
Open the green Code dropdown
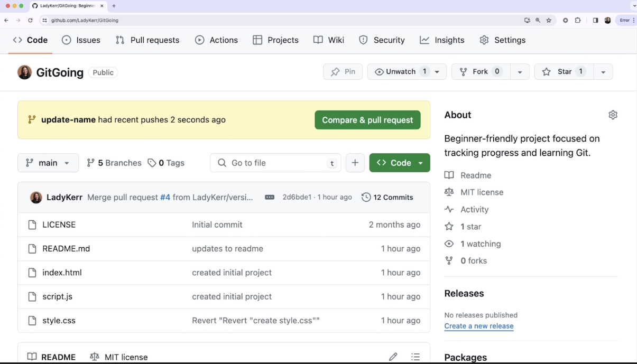pos(400,163)
